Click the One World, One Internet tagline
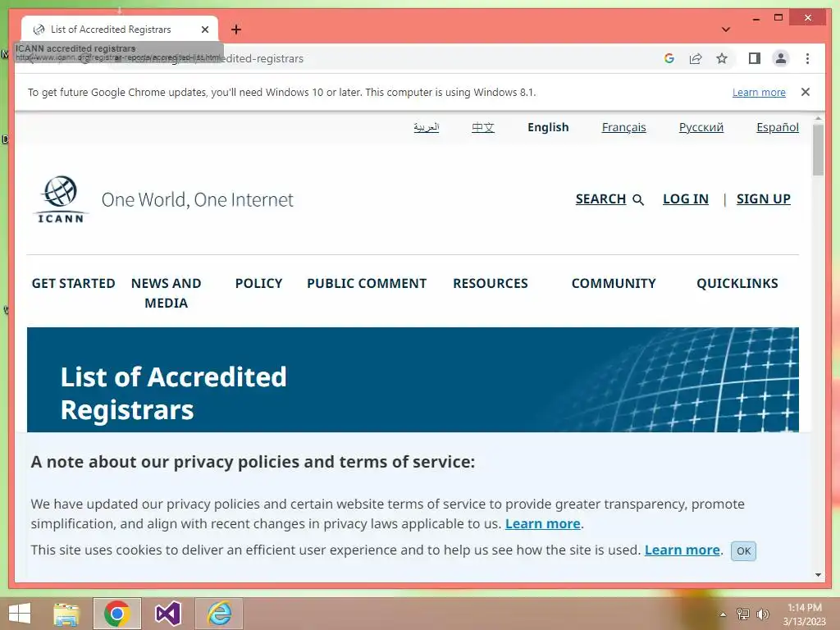 coord(197,200)
